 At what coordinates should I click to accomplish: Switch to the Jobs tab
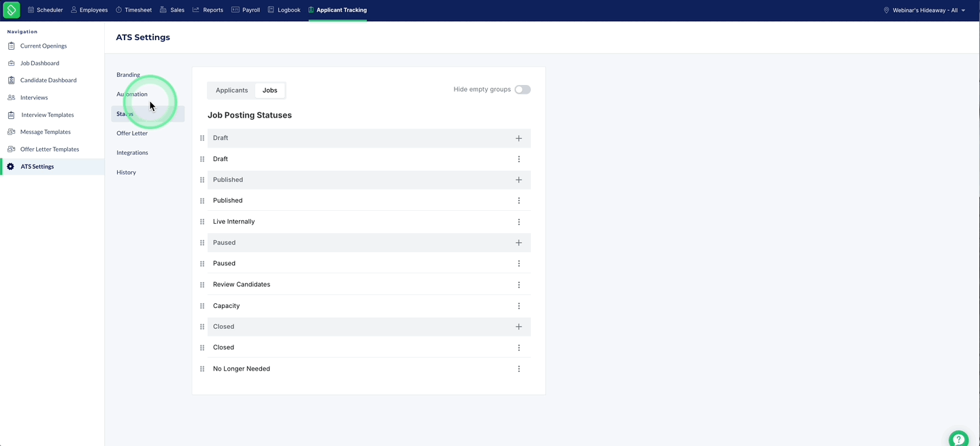coord(270,90)
